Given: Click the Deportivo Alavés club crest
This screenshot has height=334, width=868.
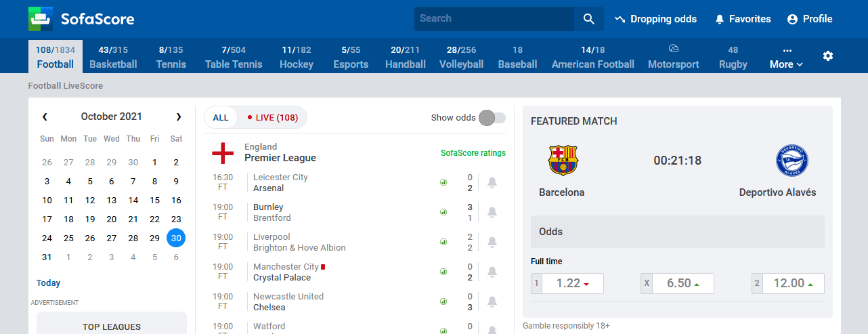Looking at the screenshot, I should (x=791, y=161).
